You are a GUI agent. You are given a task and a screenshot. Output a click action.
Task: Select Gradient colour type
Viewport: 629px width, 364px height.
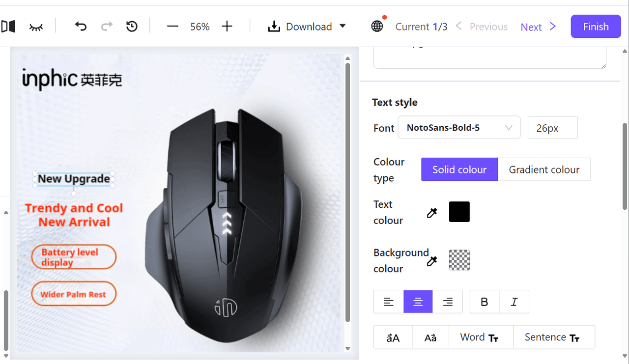544,169
